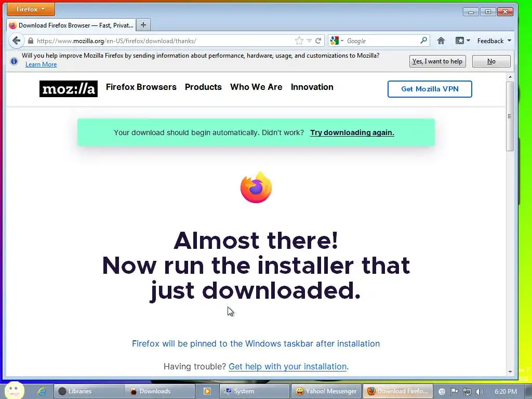Click the large Firefox logo image

(x=256, y=187)
